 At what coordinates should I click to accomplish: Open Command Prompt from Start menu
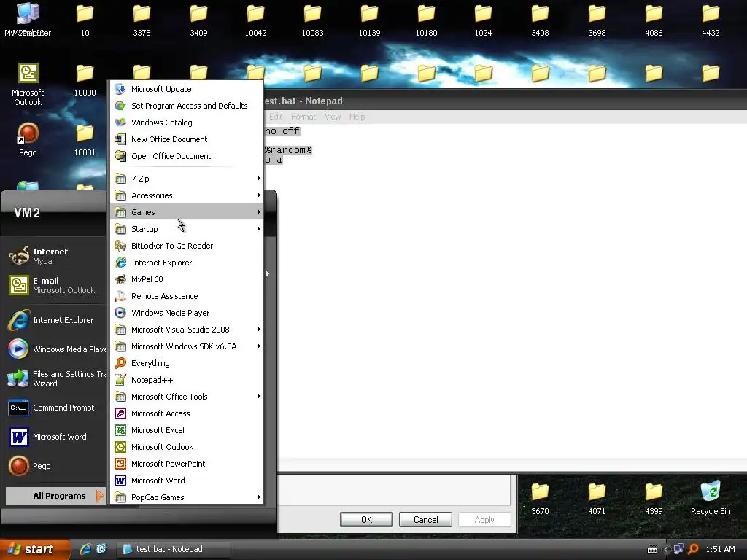[x=55, y=408]
